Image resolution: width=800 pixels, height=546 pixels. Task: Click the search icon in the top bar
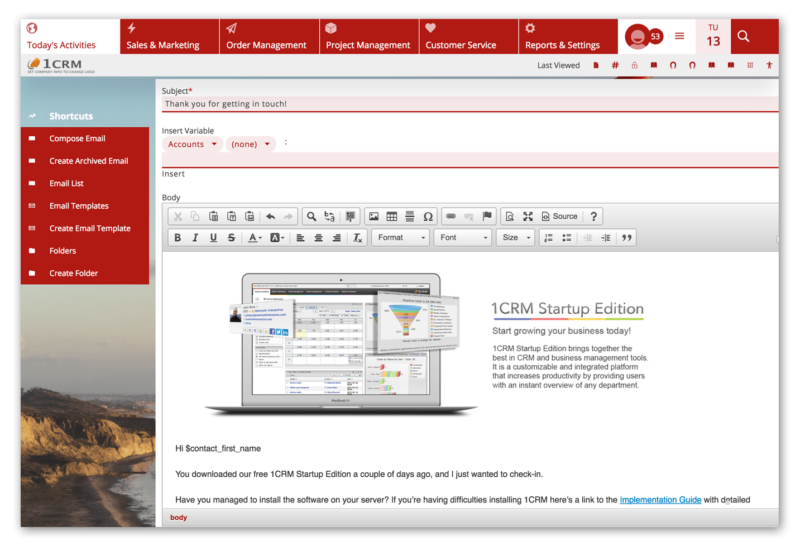pos(743,36)
